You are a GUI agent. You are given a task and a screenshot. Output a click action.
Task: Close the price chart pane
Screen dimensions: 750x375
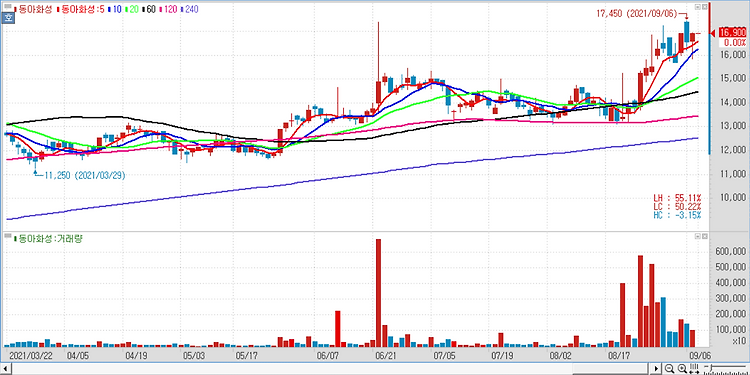coord(704,8)
